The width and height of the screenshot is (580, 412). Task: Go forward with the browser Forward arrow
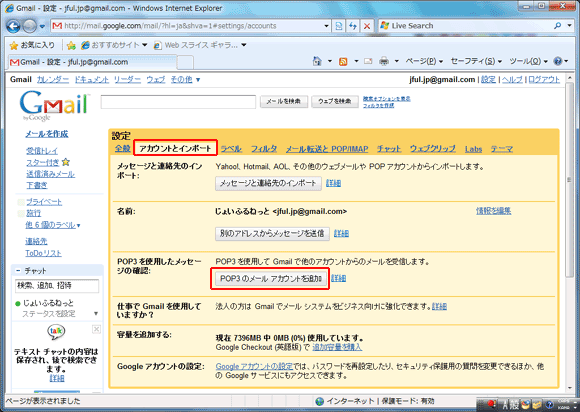point(30,26)
